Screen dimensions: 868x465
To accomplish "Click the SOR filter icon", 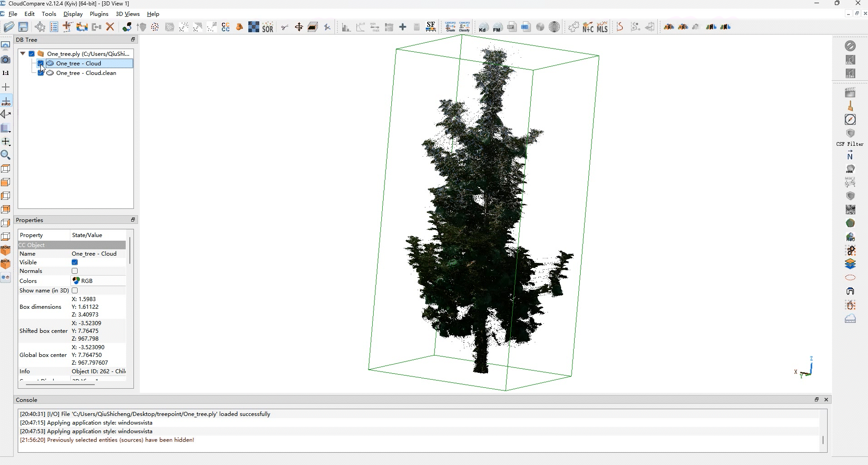I will tap(268, 27).
